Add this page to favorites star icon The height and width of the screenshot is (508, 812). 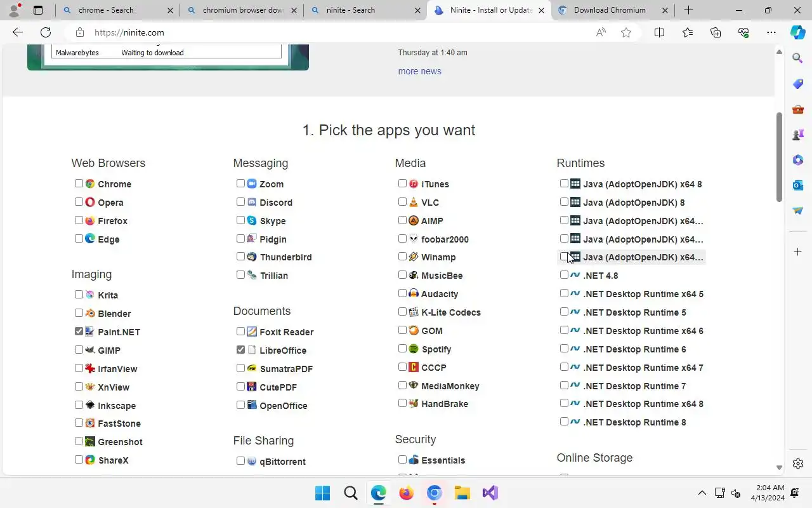coord(626,32)
